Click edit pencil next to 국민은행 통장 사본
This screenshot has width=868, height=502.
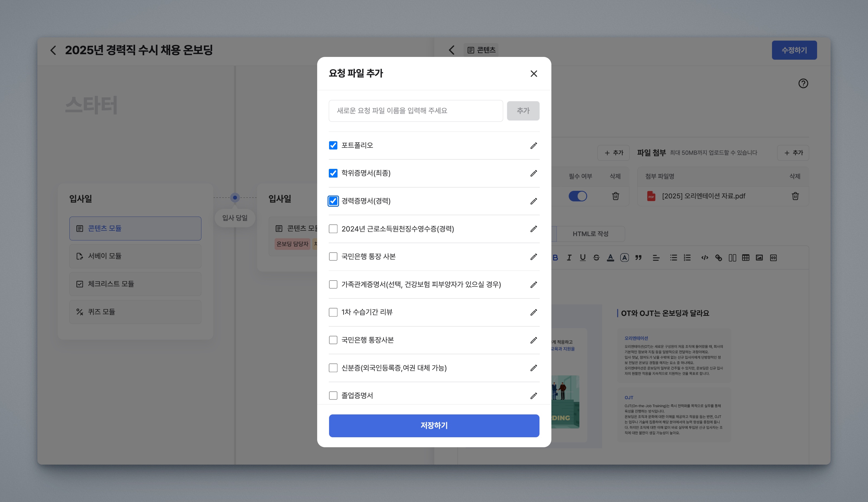click(x=533, y=257)
